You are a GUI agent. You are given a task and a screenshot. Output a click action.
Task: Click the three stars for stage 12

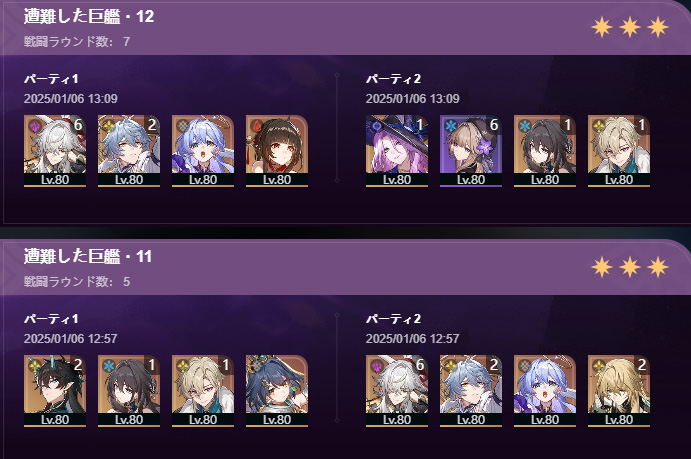(630, 27)
